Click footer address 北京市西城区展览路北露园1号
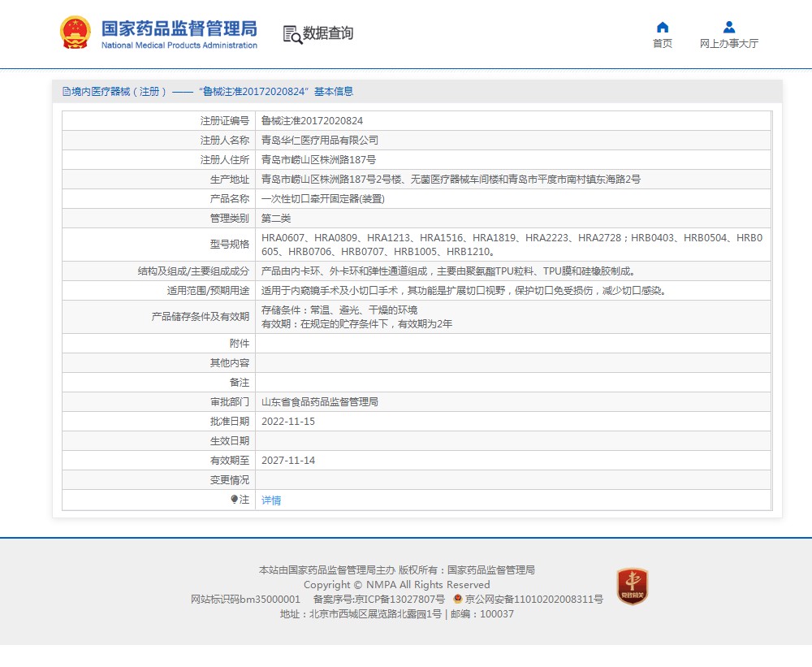Screen dimensions: 812x667 pyautogui.click(x=375, y=614)
